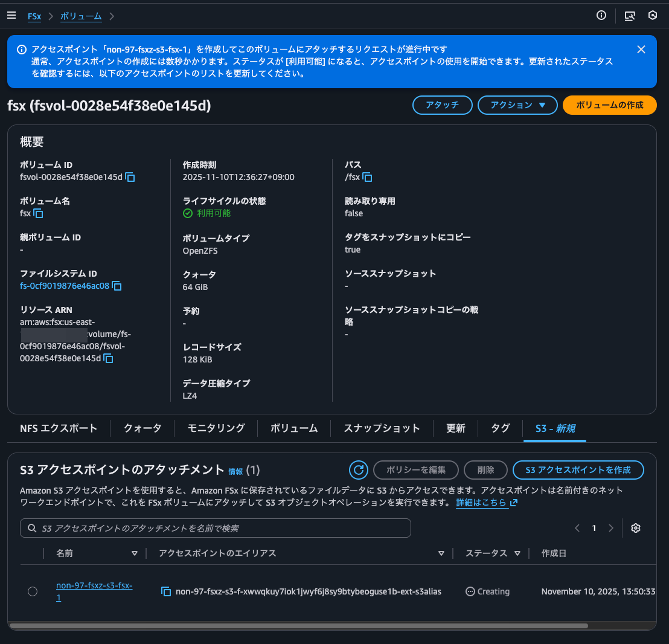
Task: Copy the resource ARN value
Action: 107,358
